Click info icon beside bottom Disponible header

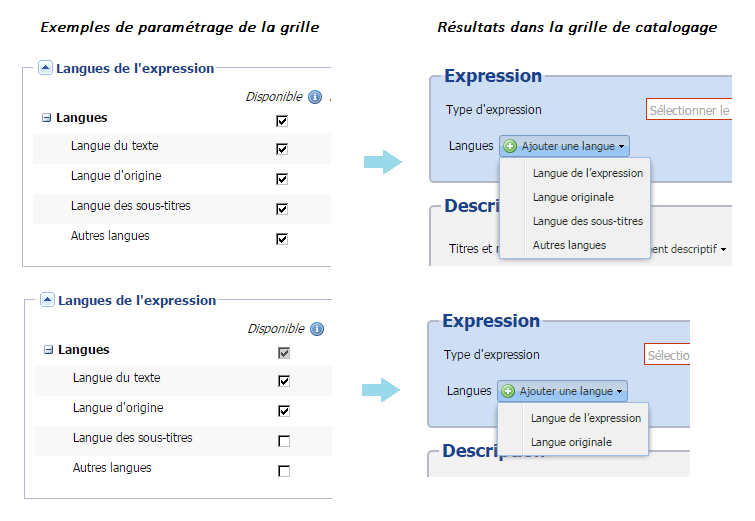(317, 329)
